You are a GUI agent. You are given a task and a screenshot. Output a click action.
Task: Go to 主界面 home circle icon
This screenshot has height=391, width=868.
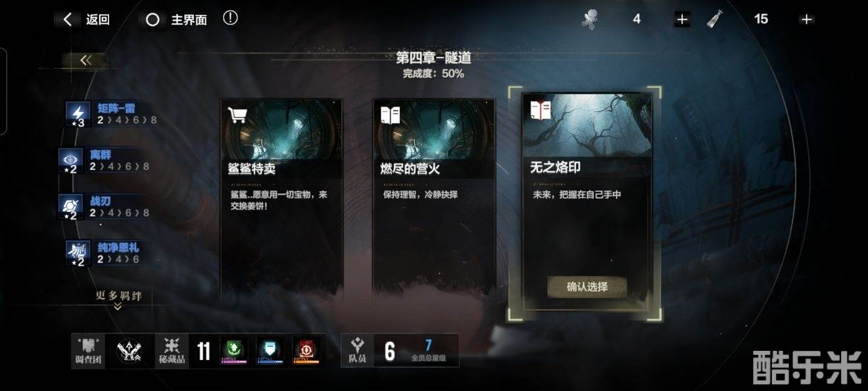coord(153,20)
